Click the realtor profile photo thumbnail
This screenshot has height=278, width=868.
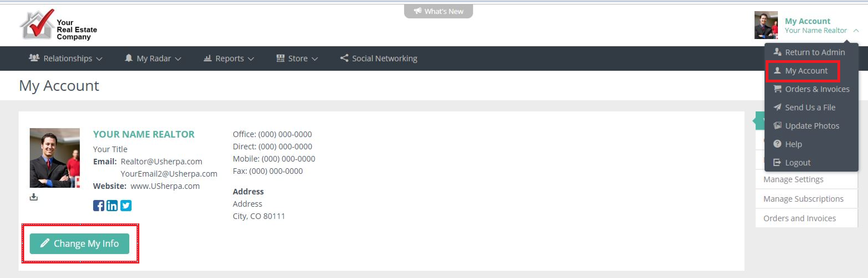click(55, 158)
